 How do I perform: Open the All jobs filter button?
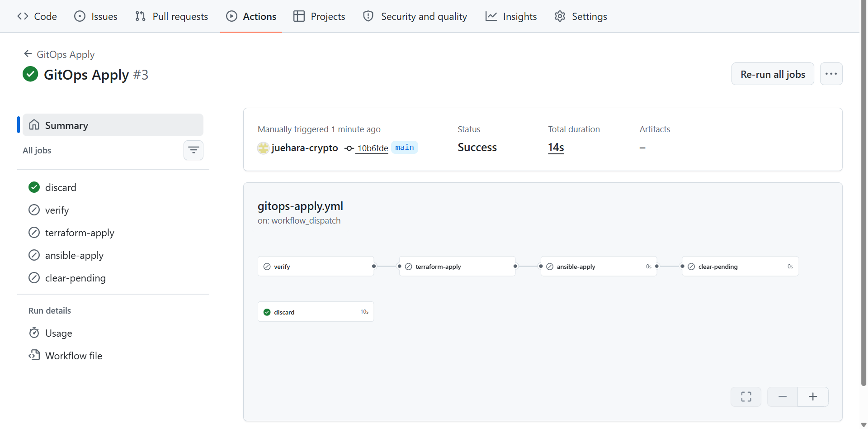(193, 150)
